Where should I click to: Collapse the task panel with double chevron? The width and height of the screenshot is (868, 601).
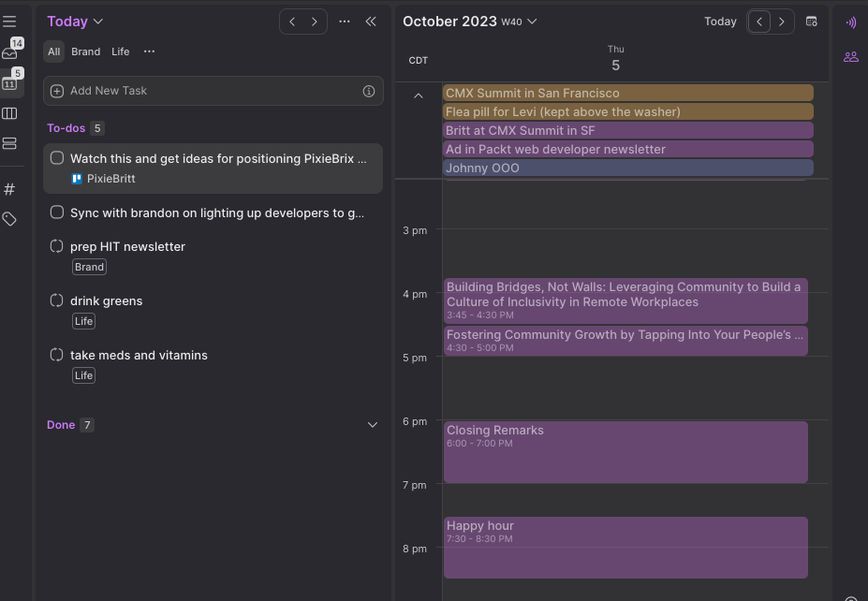371,21
